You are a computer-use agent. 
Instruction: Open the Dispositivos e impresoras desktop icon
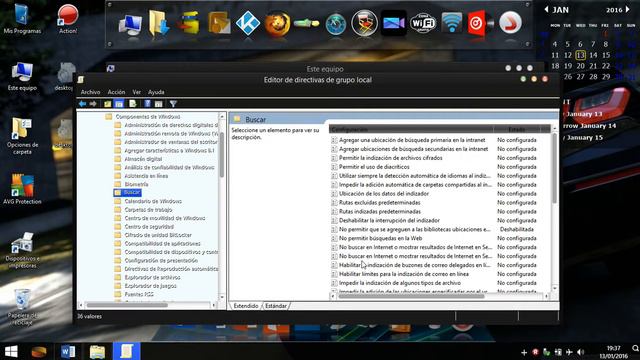coord(22,250)
